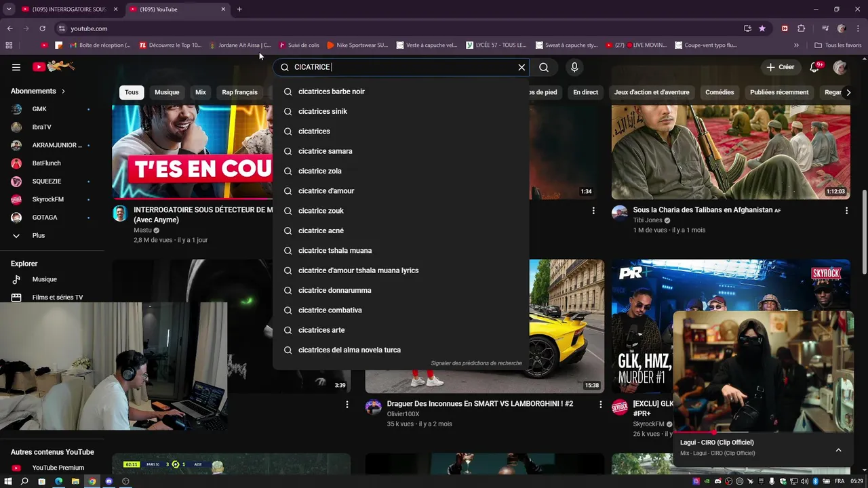Expand the Lagui - CIRO miniplayer
This screenshot has width=868, height=488.
838,450
